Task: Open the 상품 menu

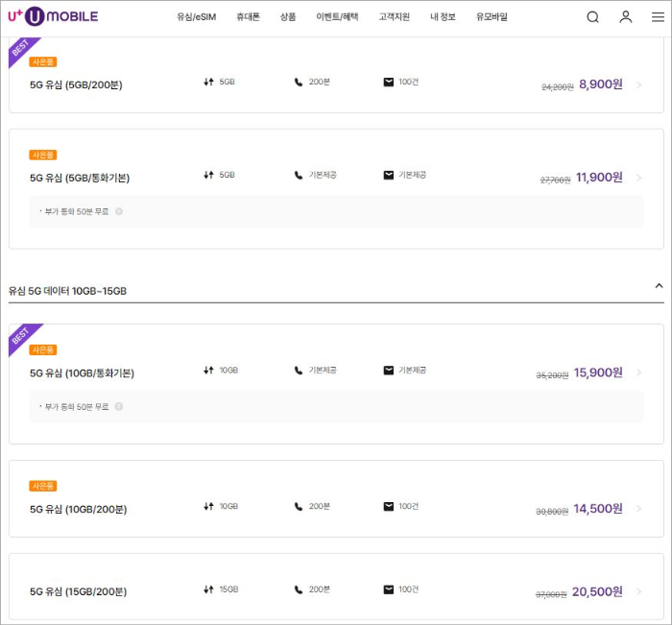Action: pos(288,17)
